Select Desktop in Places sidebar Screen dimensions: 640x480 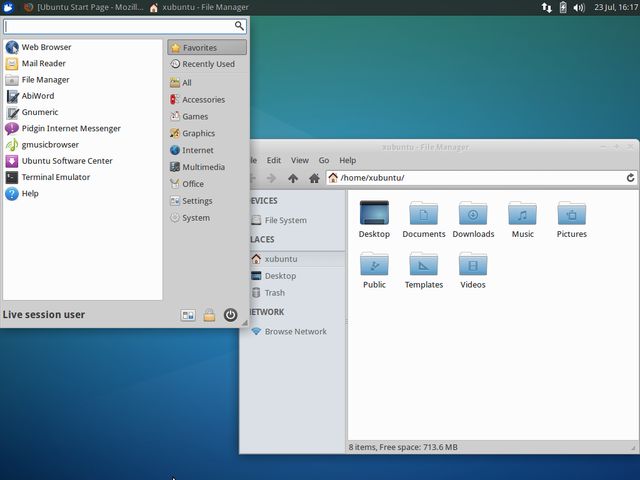tap(298, 276)
